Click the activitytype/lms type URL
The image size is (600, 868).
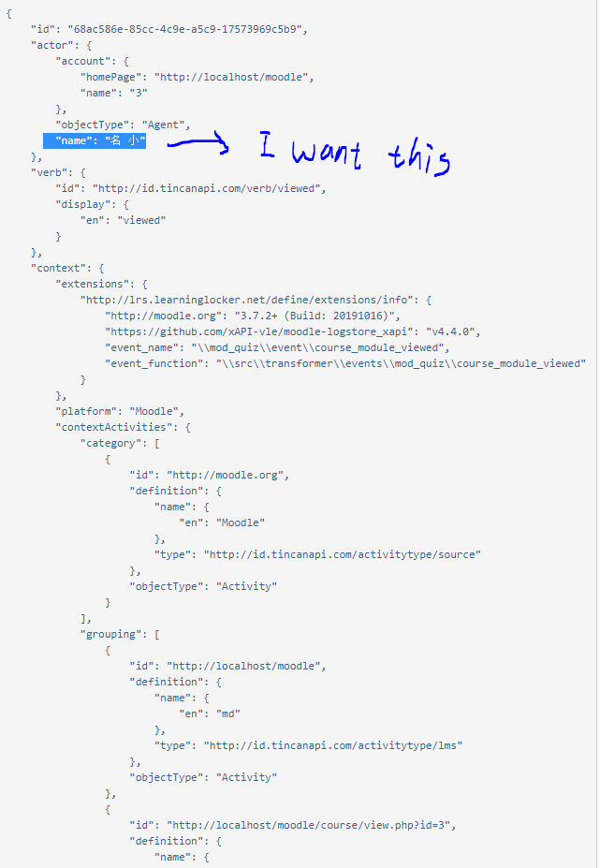pyautogui.click(x=332, y=745)
